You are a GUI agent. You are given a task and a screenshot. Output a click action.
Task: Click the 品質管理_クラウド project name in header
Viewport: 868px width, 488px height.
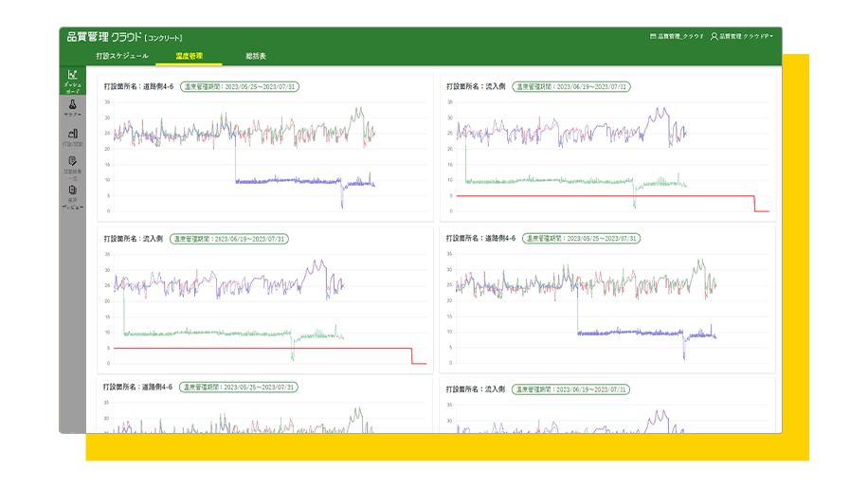point(681,36)
